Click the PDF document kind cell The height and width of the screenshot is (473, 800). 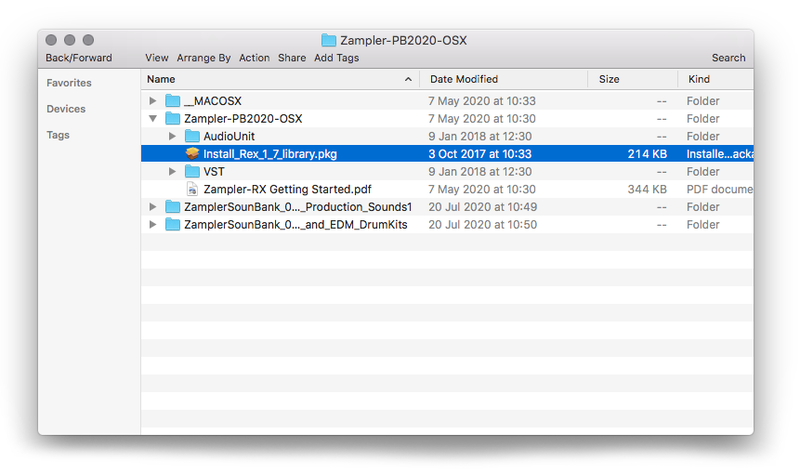[719, 189]
